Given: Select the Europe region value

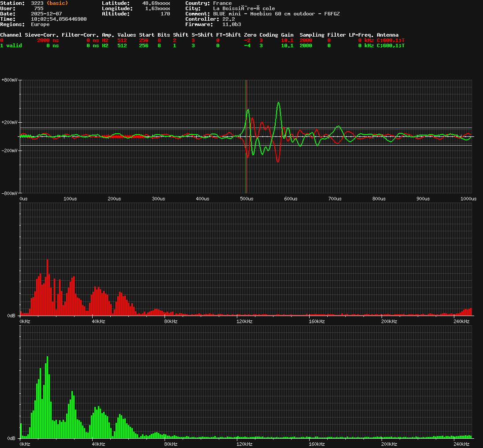Looking at the screenshot, I should click(40, 24).
